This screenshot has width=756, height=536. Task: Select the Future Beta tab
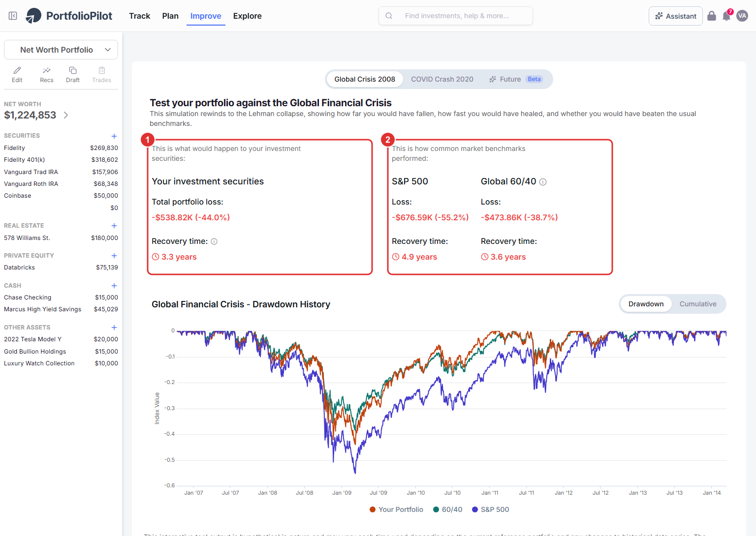click(x=516, y=79)
